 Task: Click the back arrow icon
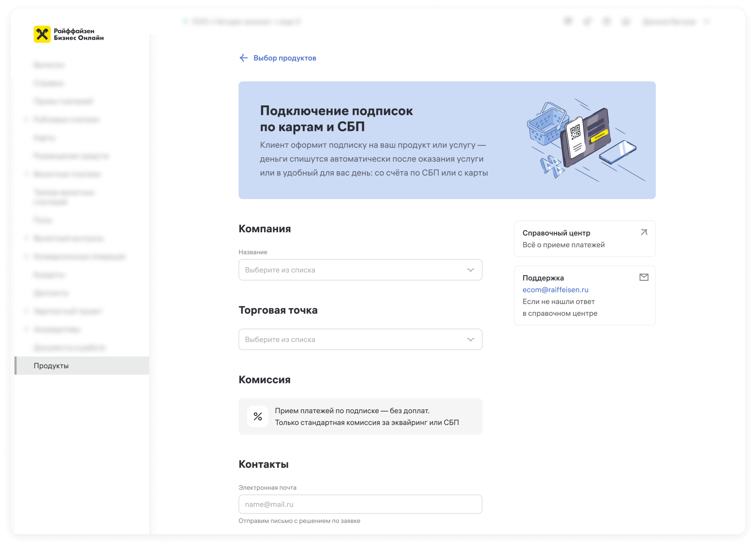(244, 58)
